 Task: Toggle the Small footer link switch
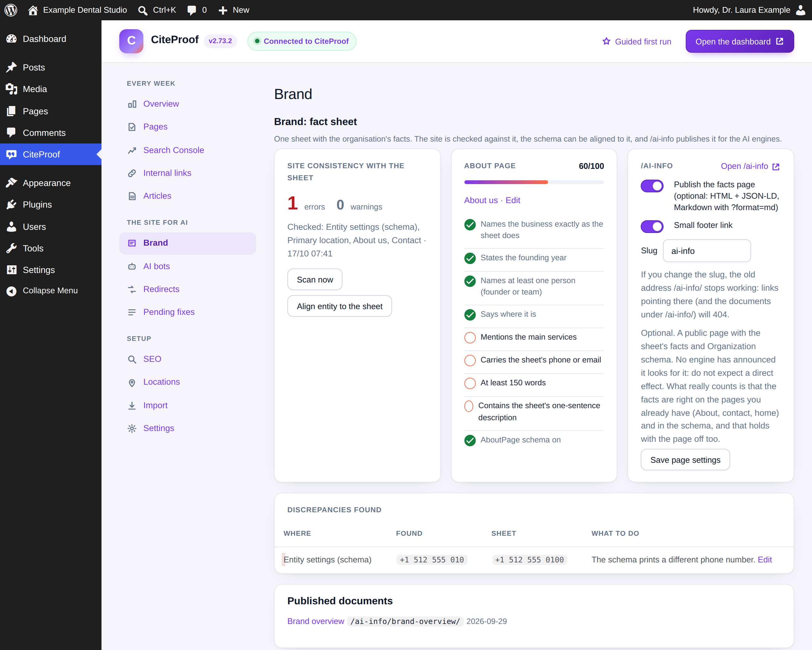652,227
